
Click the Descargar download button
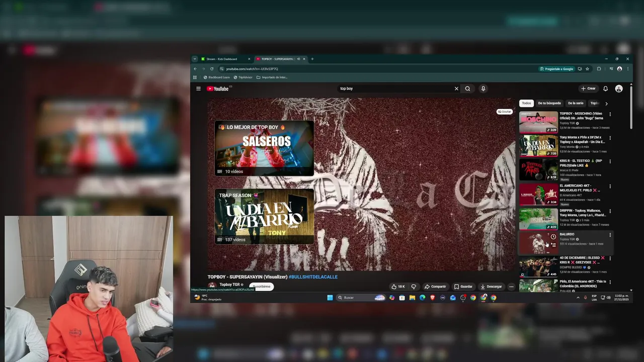tap(491, 287)
